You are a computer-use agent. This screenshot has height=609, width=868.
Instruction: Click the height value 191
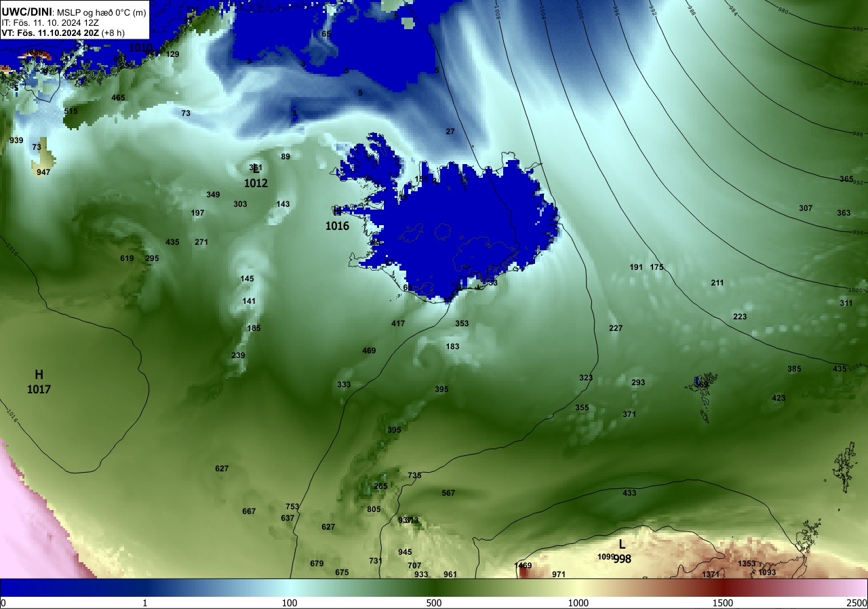(x=636, y=267)
